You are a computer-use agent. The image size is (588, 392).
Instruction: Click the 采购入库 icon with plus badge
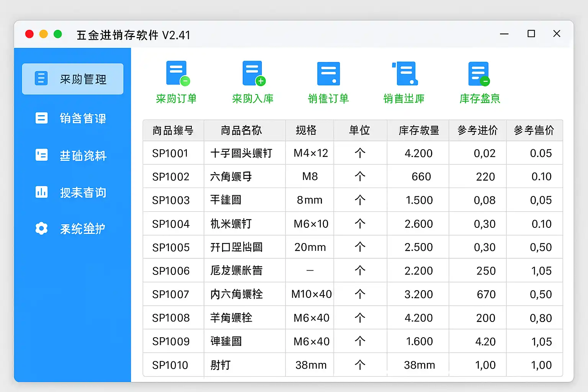click(253, 73)
